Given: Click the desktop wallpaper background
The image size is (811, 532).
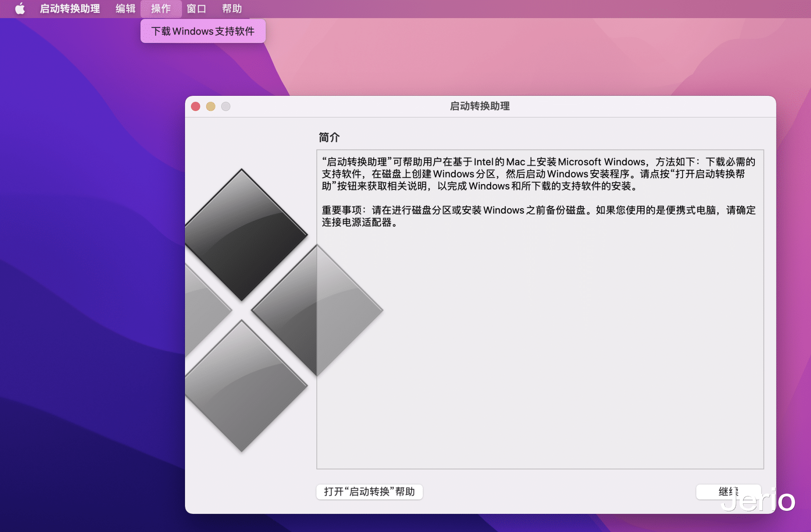Looking at the screenshot, I should (84, 253).
